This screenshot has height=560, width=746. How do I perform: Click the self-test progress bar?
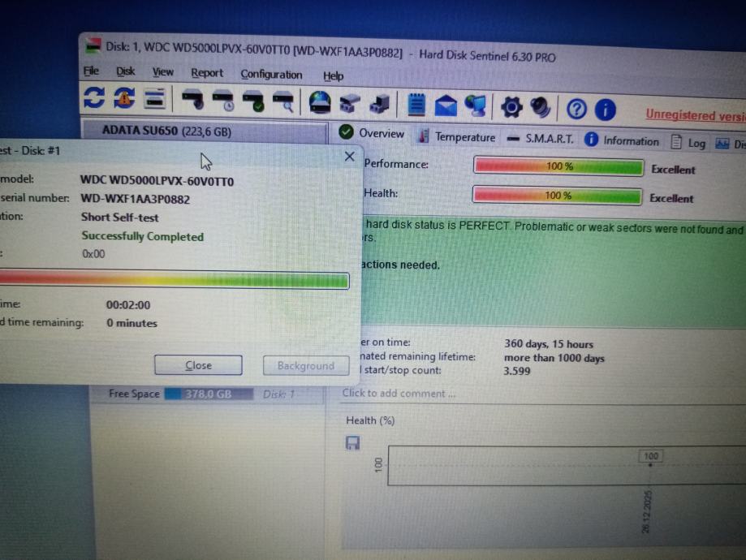[x=175, y=280]
